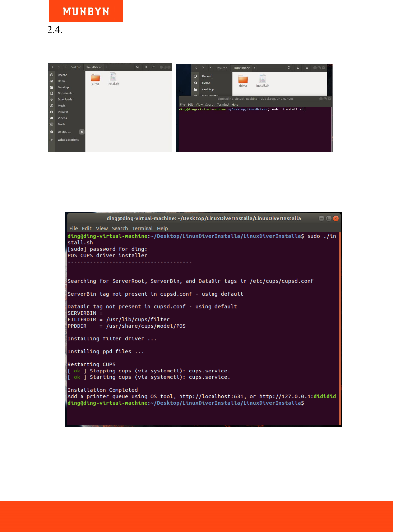Click the 'Installation Completed' line in terminal
393x532 pixels.
(x=103, y=390)
